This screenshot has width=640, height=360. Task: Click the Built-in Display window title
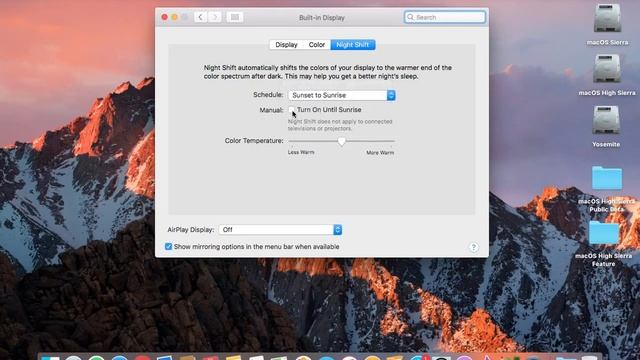[322, 18]
